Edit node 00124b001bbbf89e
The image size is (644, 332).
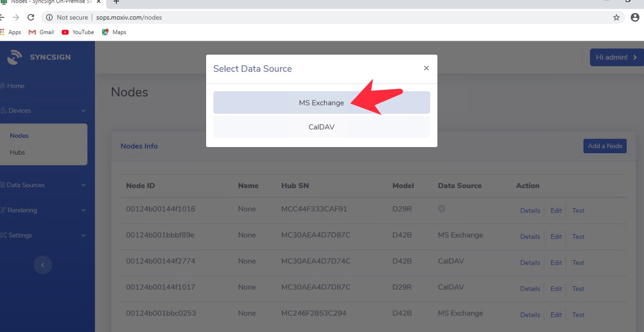pos(556,237)
